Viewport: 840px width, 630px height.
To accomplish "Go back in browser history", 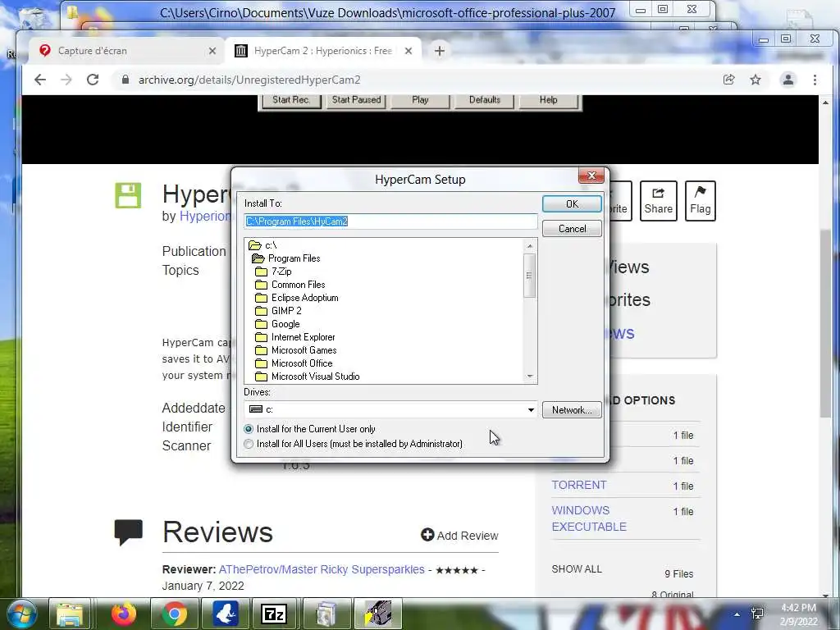I will pyautogui.click(x=40, y=80).
